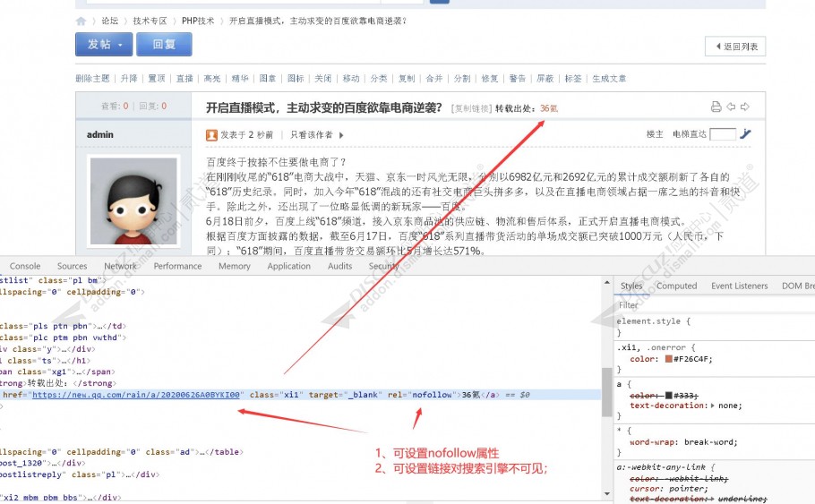Viewport: 815px width, 504px height.
Task: Click 分割 moderation link
Action: tap(462, 79)
